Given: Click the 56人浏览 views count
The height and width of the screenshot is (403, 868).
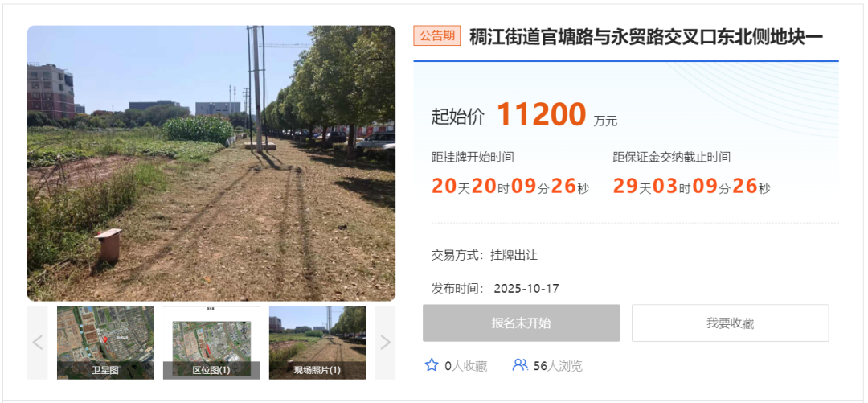Looking at the screenshot, I should (x=558, y=366).
